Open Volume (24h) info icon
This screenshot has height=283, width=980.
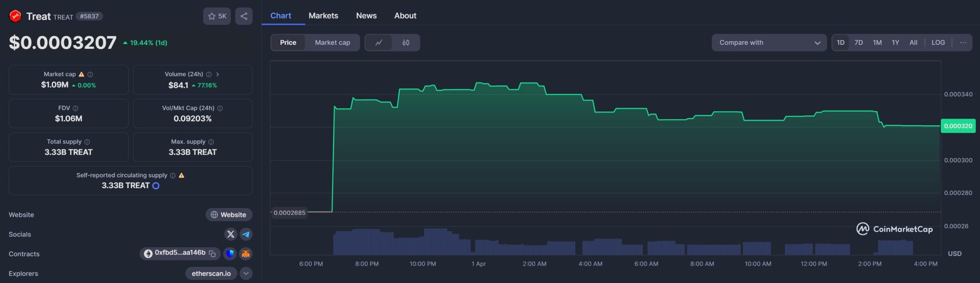(209, 74)
